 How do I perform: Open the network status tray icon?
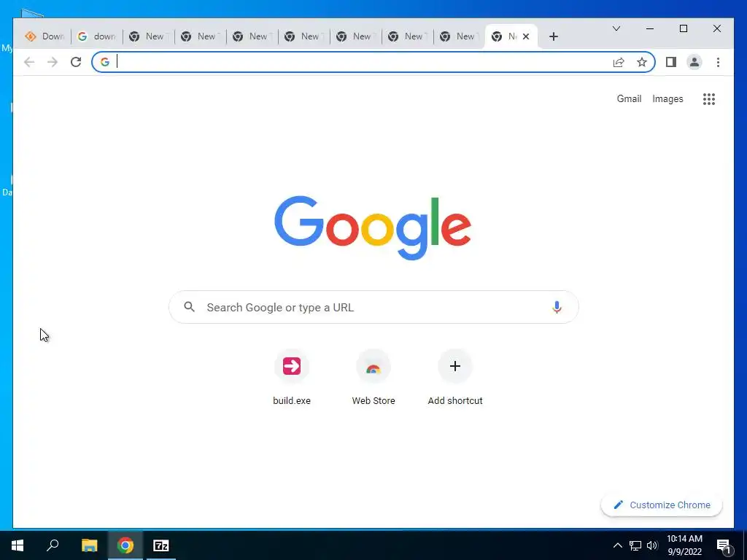(x=635, y=545)
